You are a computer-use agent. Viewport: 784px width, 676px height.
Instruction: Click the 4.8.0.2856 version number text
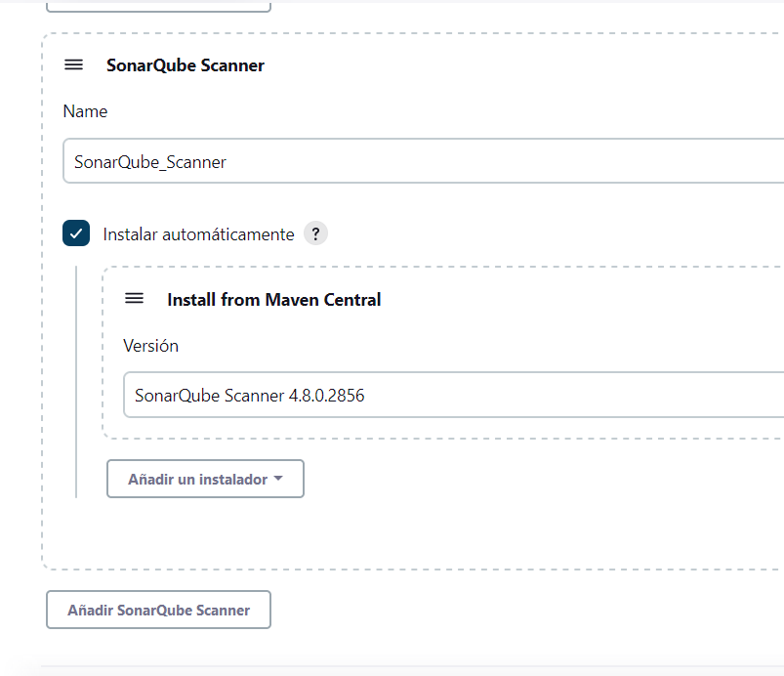tap(326, 396)
